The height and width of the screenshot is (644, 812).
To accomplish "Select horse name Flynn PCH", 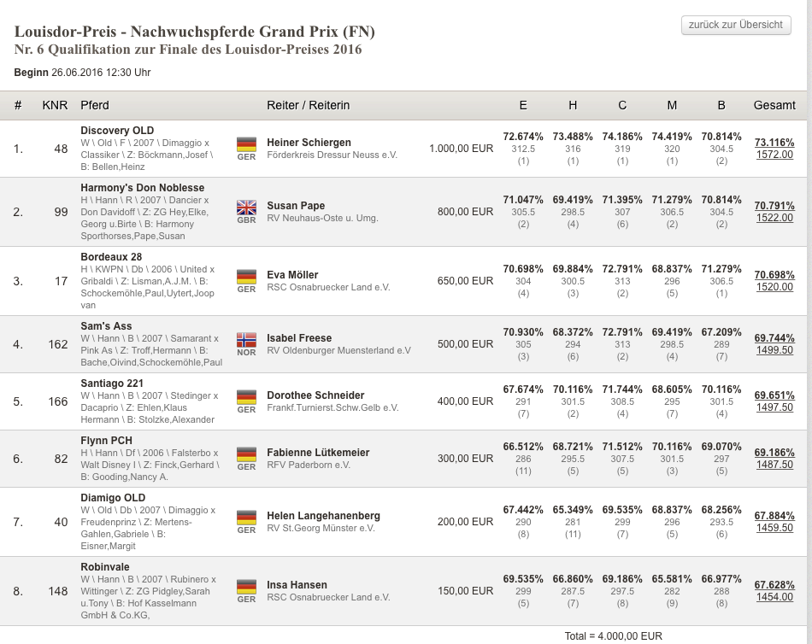I will tap(107, 441).
